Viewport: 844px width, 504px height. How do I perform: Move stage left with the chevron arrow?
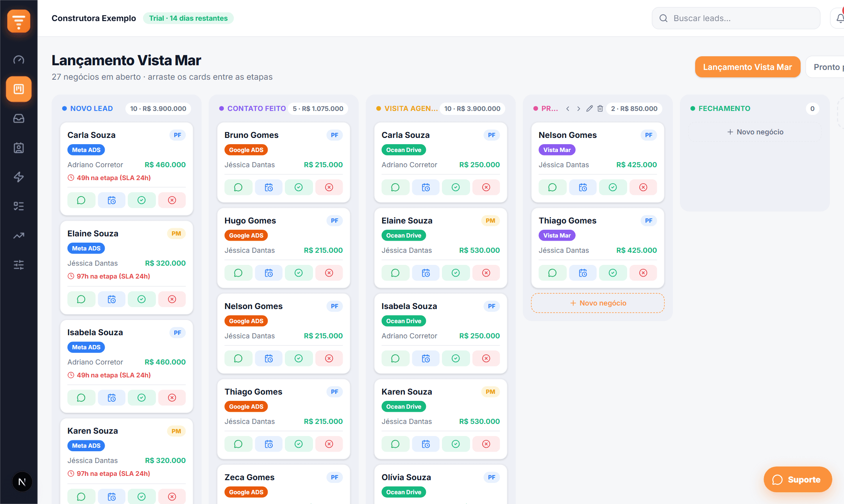pyautogui.click(x=568, y=109)
